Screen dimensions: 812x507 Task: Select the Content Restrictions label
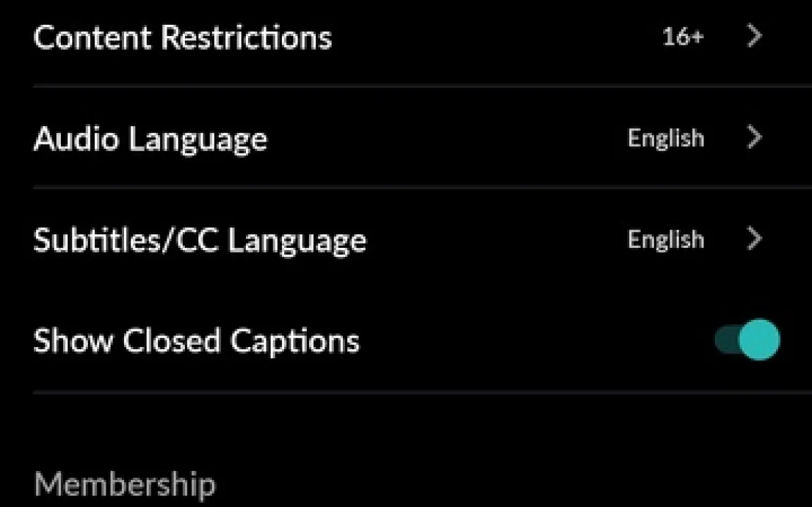pyautogui.click(x=182, y=37)
